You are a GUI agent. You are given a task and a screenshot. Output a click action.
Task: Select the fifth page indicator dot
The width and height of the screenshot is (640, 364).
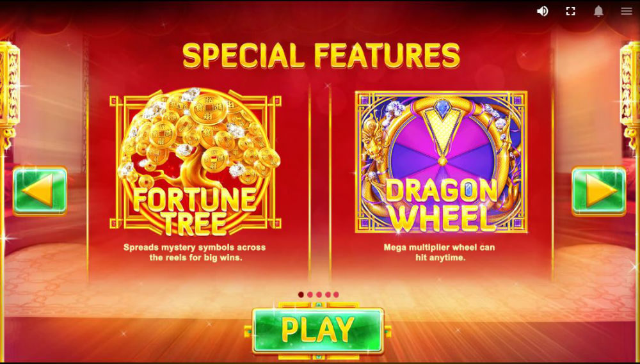[x=336, y=295]
